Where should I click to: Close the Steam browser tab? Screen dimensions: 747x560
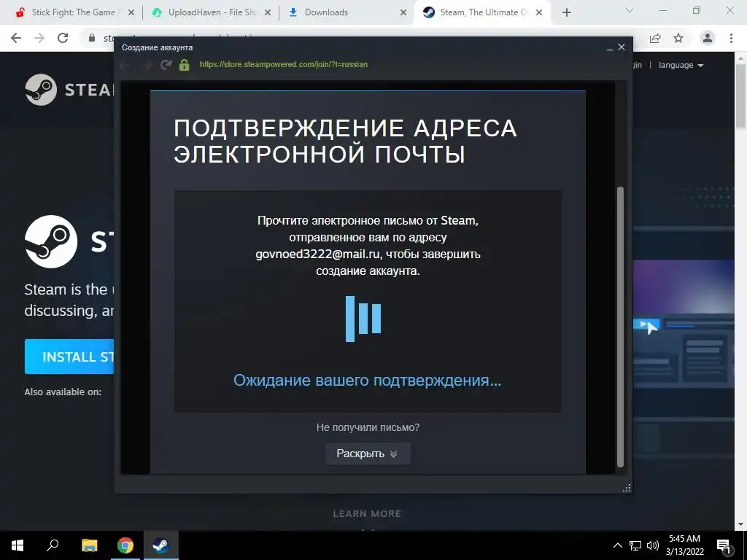click(x=539, y=13)
